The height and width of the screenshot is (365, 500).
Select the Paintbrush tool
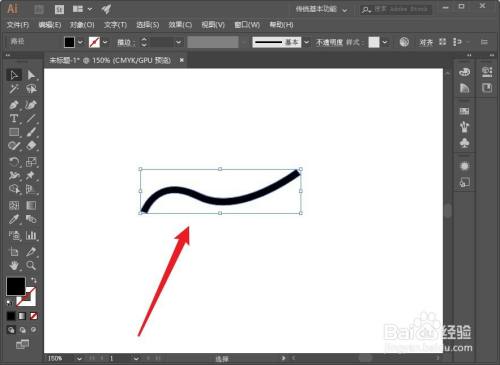click(31, 132)
